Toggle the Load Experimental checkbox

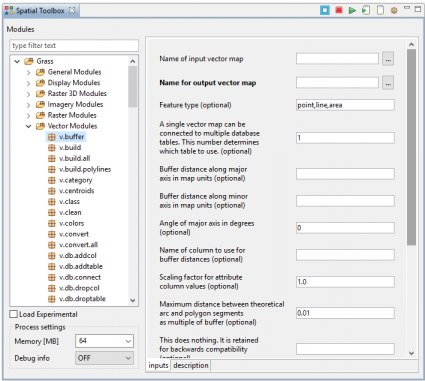coord(14,314)
